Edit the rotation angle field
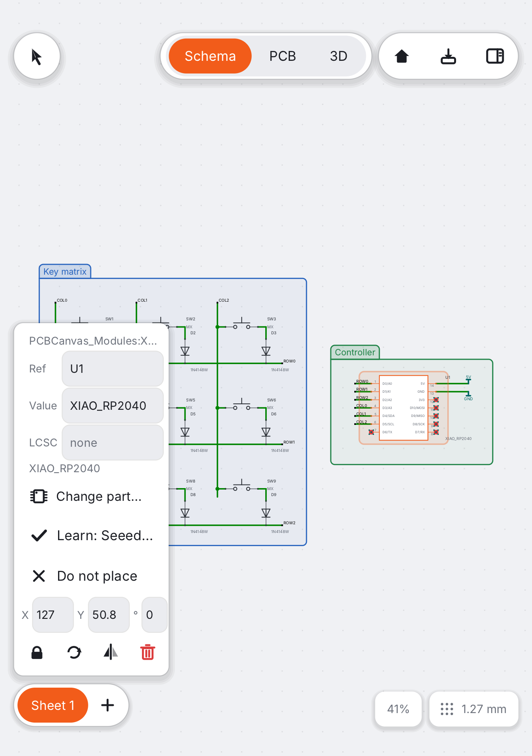The height and width of the screenshot is (756, 532). tap(154, 615)
